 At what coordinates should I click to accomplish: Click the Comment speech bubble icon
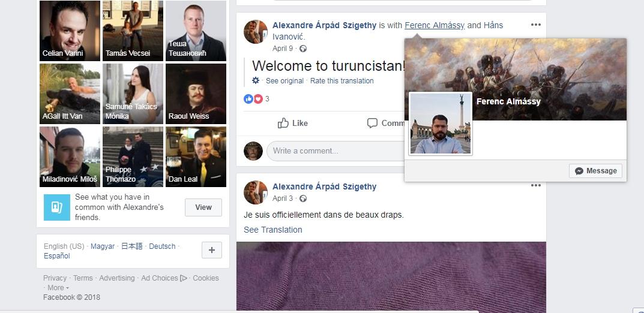372,123
